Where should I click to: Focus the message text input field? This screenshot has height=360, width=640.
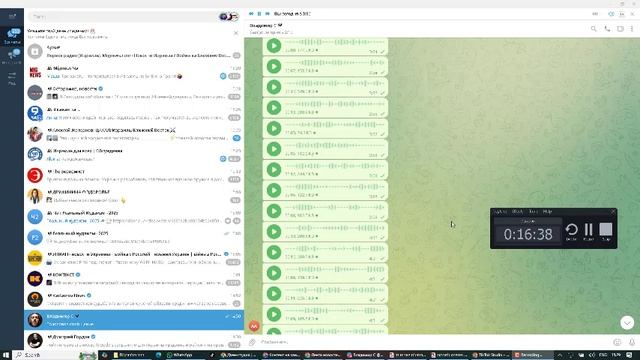435,342
